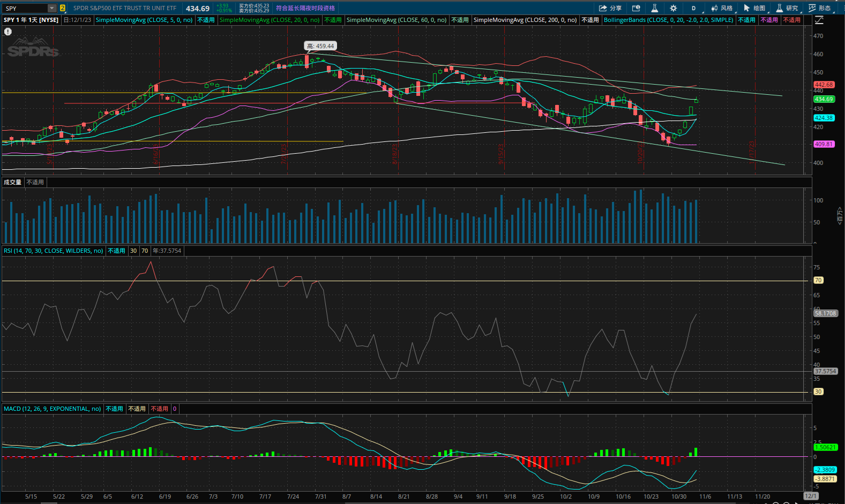Click the 不适用 value next to 成交量
The image size is (845, 504).
point(35,182)
